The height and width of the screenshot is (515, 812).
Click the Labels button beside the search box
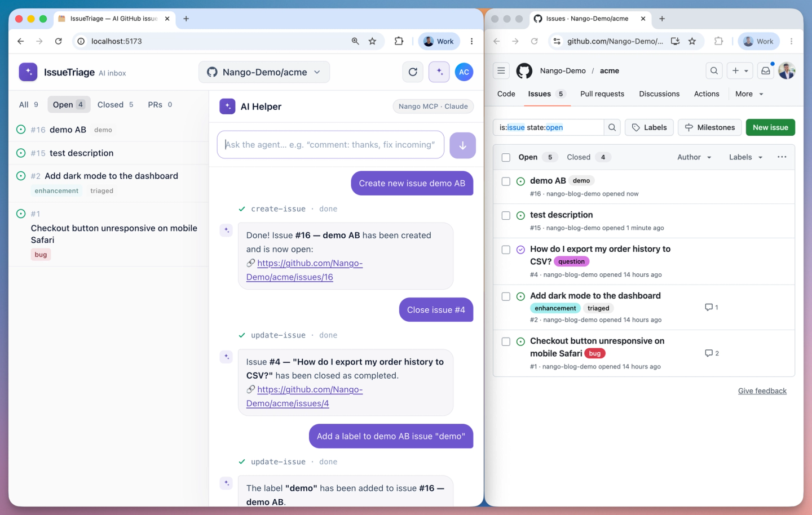(x=650, y=127)
